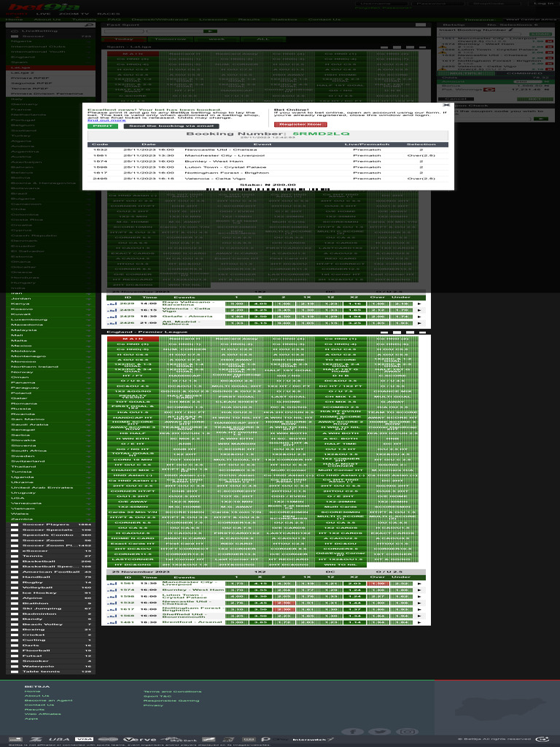This screenshot has height=747, width=560.
Task: Open stats icon for Atl. Madrid - Mallorca
Action: (x=112, y=323)
